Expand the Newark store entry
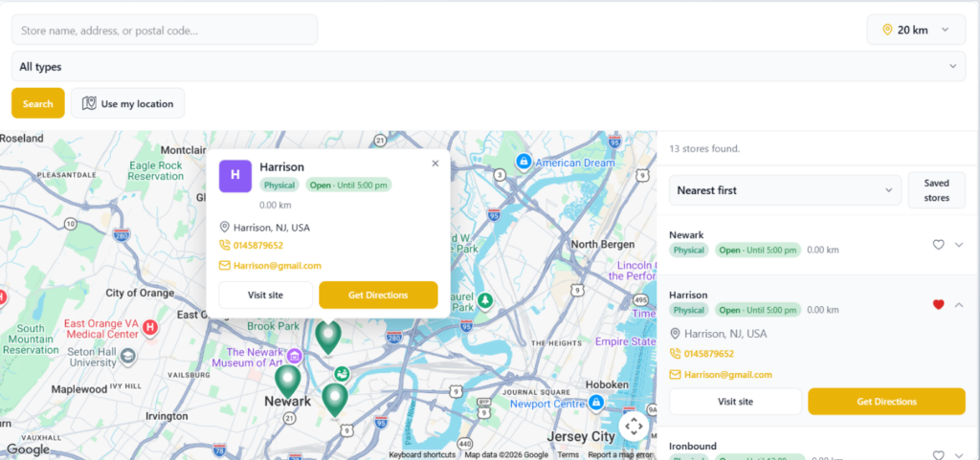The height and width of the screenshot is (460, 980). [959, 245]
